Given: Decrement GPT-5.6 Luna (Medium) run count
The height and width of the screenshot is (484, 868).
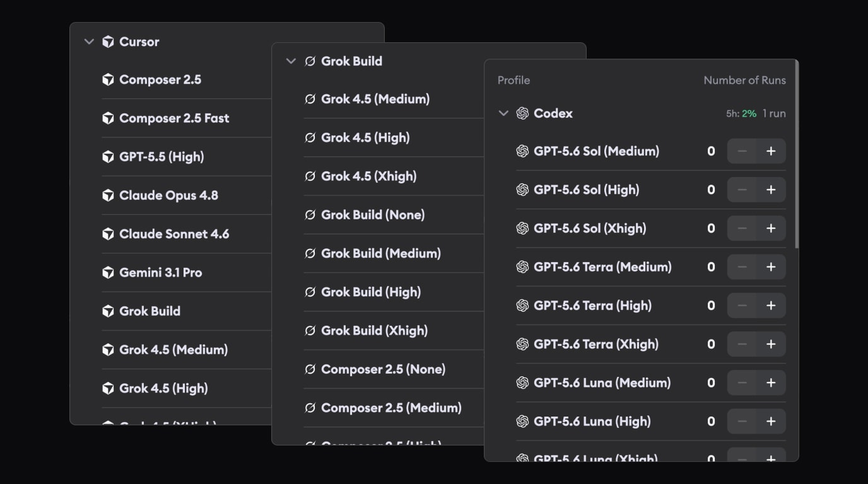Looking at the screenshot, I should (742, 383).
